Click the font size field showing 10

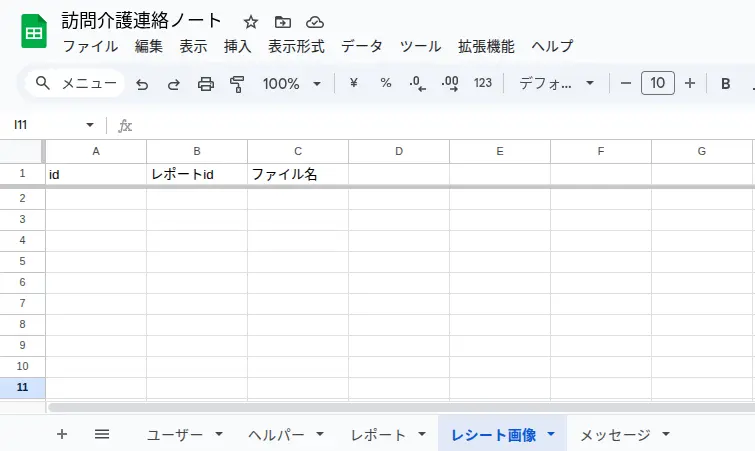[x=658, y=83]
